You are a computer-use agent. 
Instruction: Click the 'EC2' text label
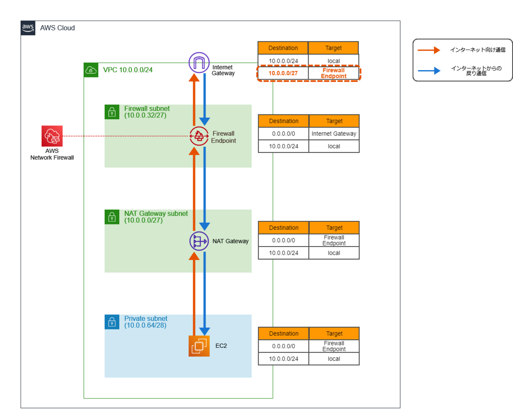tap(221, 346)
